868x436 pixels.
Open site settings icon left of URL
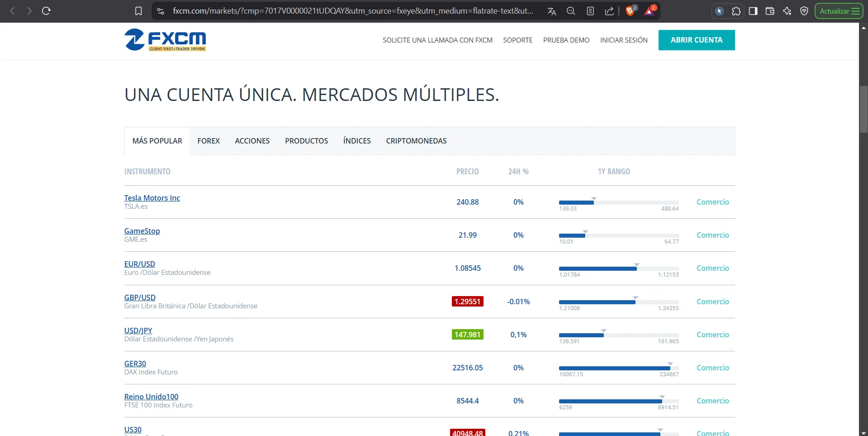(x=161, y=11)
